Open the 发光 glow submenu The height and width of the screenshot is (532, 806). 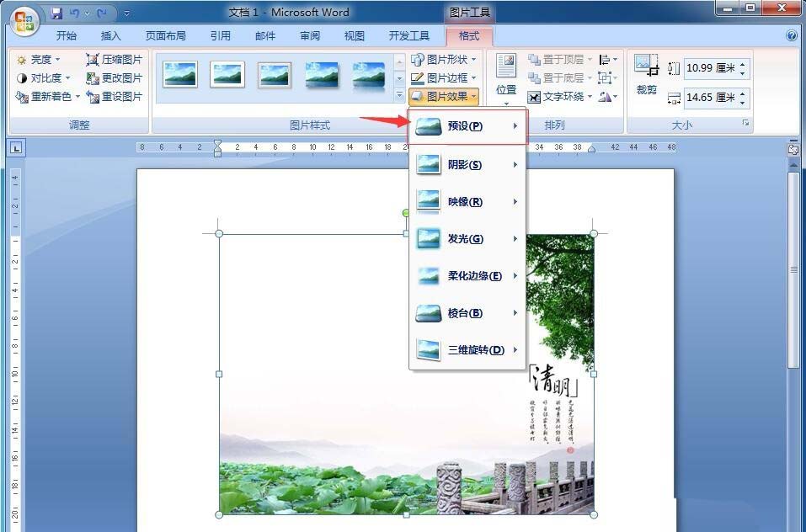click(467, 239)
